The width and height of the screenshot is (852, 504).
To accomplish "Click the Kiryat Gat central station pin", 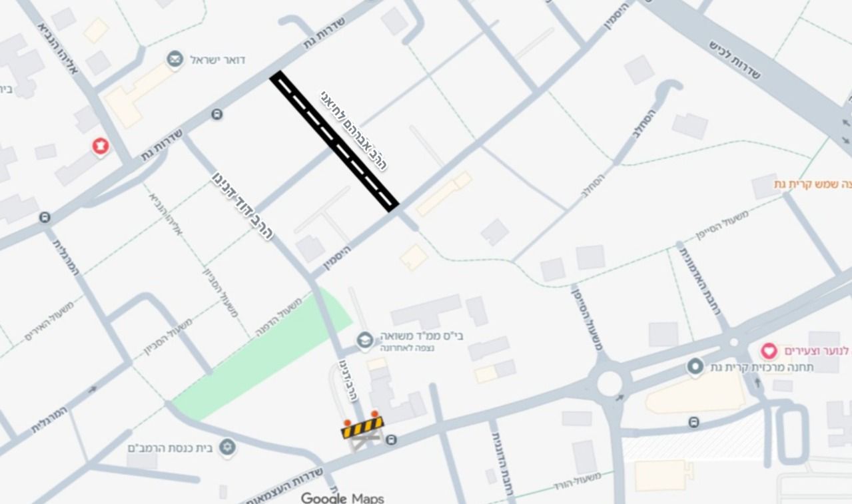I will click(x=695, y=366).
